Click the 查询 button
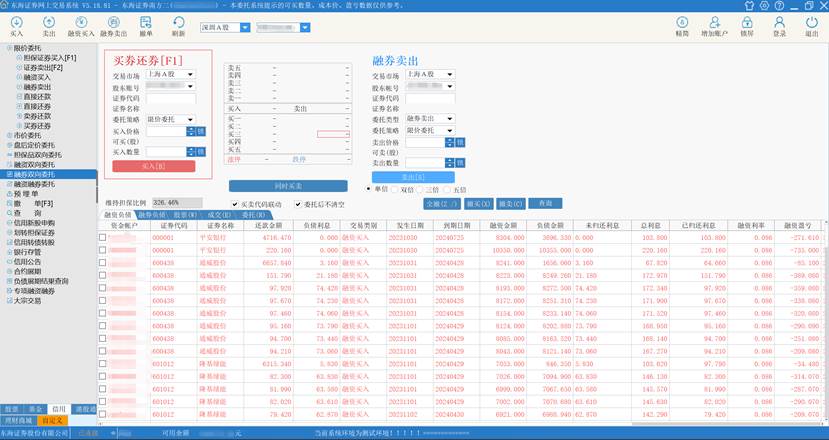The image size is (829, 440). pyautogui.click(x=545, y=203)
